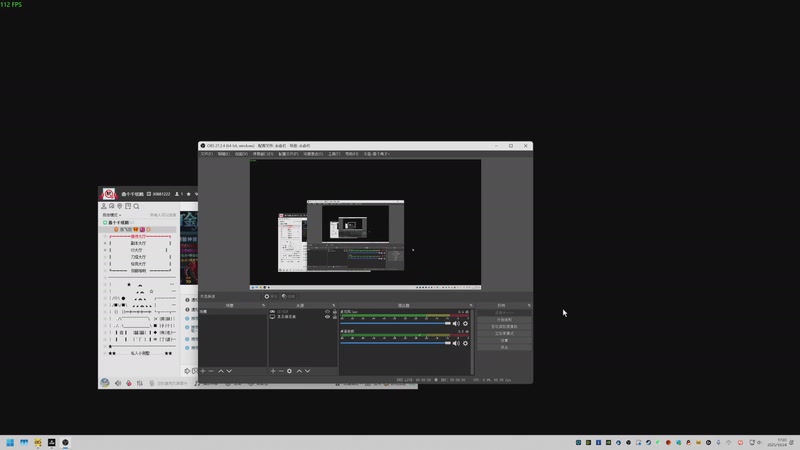The image size is (800, 450).
Task: Click the round globe avatar at the chat window bottom-left
Action: point(105,383)
